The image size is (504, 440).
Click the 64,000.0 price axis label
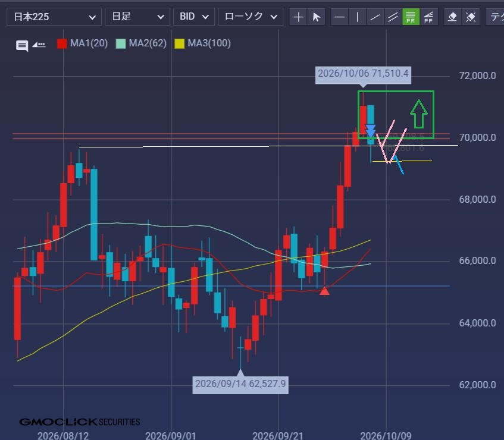[x=477, y=323]
